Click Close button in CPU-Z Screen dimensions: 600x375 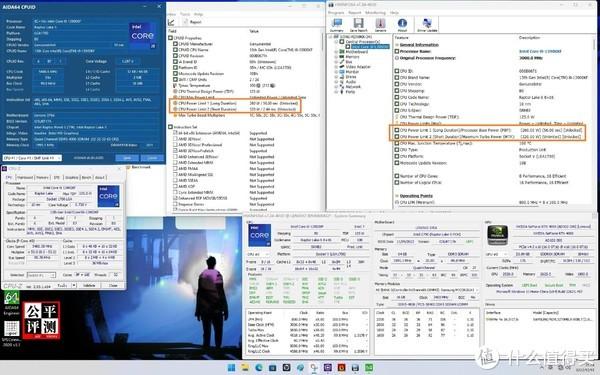[x=113, y=285]
